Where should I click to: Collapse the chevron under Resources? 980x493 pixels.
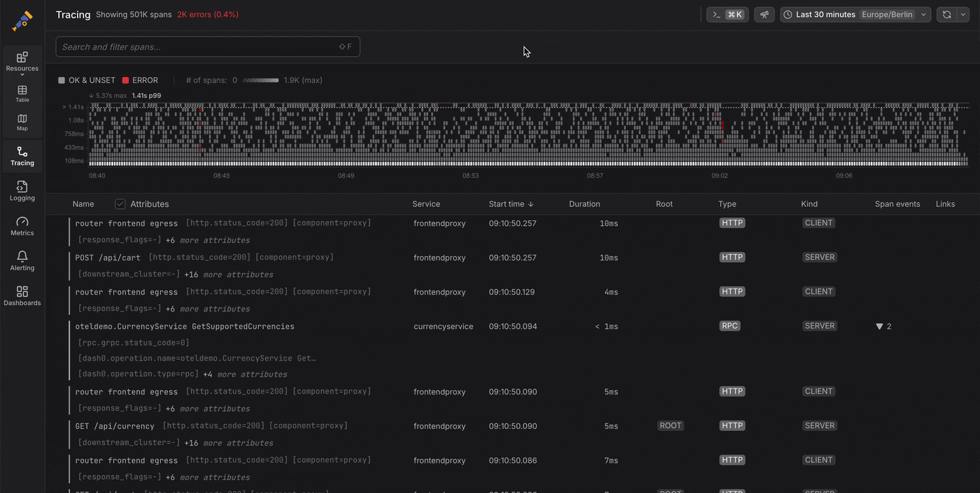pyautogui.click(x=22, y=75)
